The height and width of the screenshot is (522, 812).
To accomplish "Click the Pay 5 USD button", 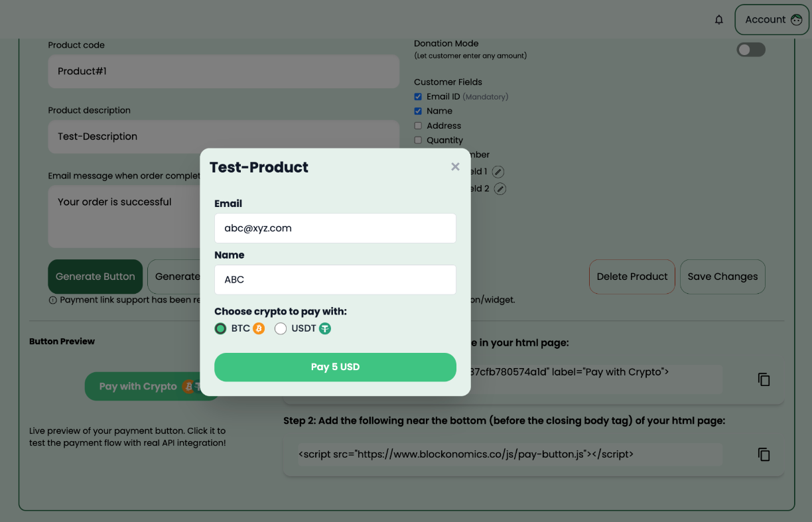I will click(x=335, y=367).
